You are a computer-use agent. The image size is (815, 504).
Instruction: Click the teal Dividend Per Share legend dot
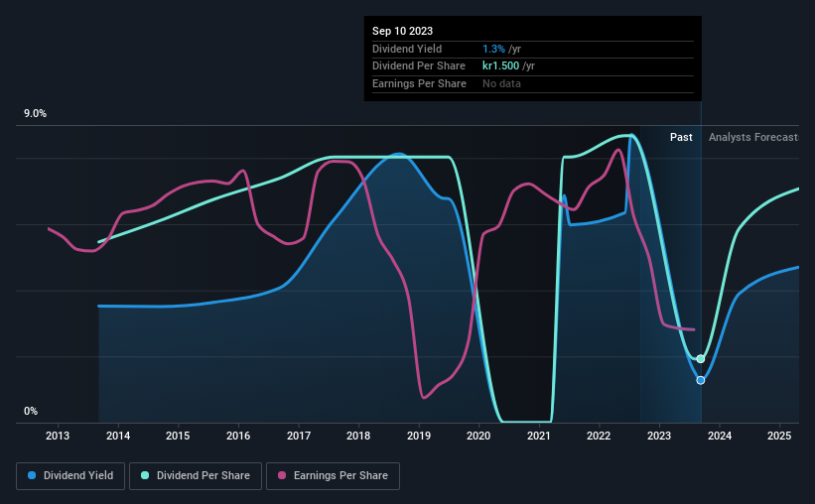tap(145, 475)
